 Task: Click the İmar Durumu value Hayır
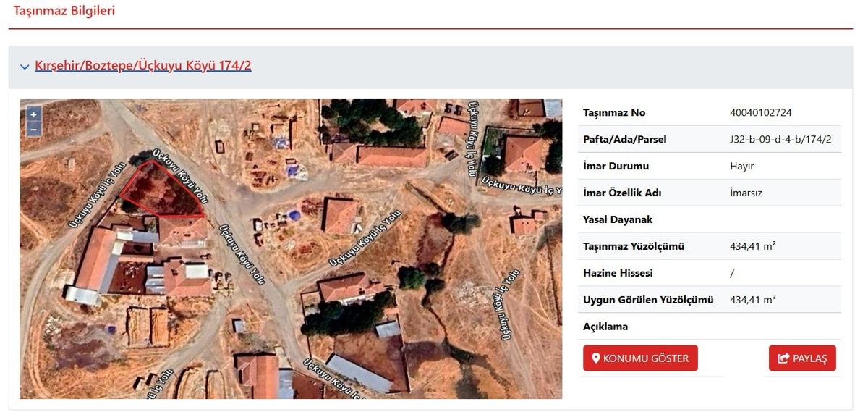pyautogui.click(x=742, y=167)
